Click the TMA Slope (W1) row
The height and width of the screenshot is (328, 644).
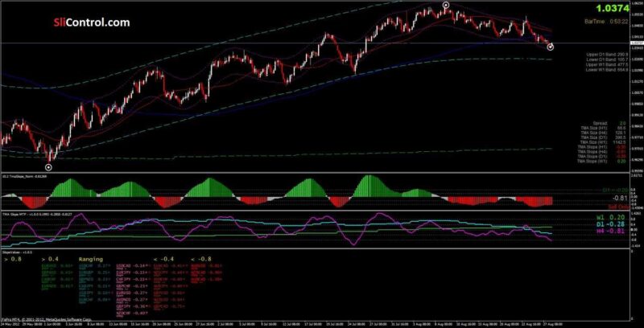[602, 161]
